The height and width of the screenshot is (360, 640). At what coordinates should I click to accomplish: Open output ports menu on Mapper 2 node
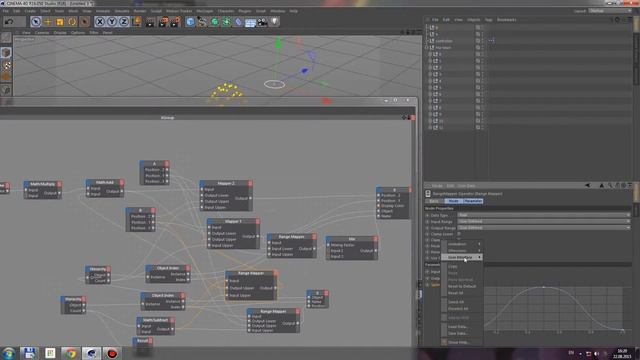(250, 183)
